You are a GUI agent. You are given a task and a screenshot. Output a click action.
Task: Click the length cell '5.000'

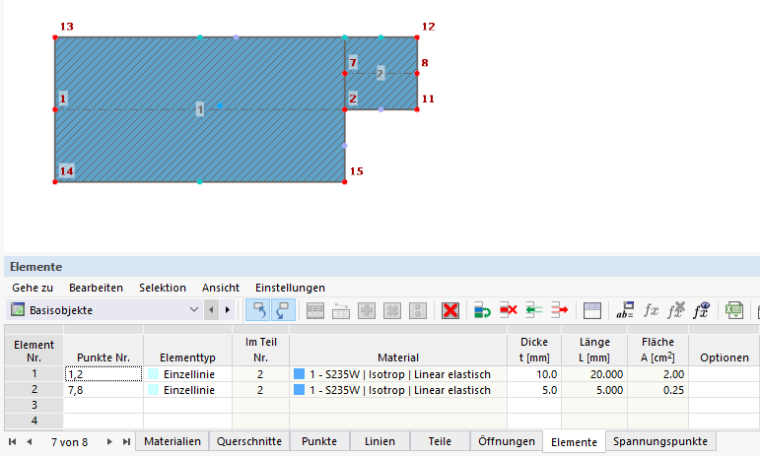click(x=594, y=390)
